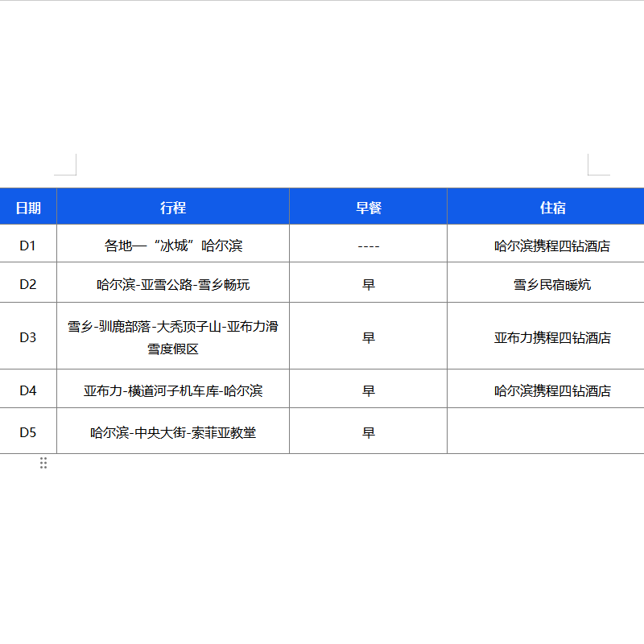Click the 亚布力携程四钻酒店 accommodation cell
Screen dimensions: 644x644
552,337
